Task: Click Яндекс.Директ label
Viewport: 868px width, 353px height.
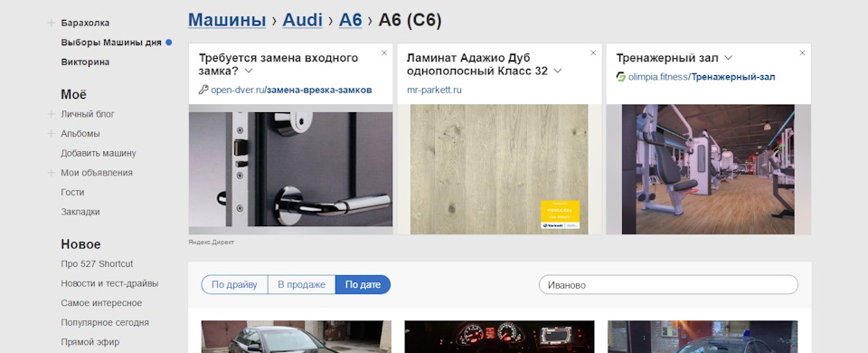Action: [211, 243]
